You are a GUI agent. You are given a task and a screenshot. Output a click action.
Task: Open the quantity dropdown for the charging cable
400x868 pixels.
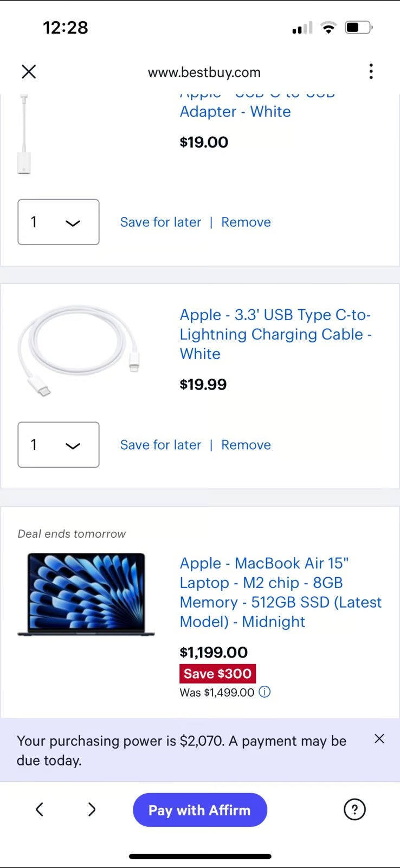(x=58, y=445)
